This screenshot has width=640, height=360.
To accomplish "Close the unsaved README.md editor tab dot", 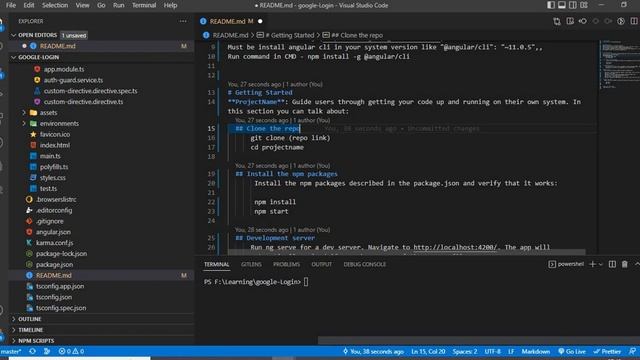I will click(260, 21).
